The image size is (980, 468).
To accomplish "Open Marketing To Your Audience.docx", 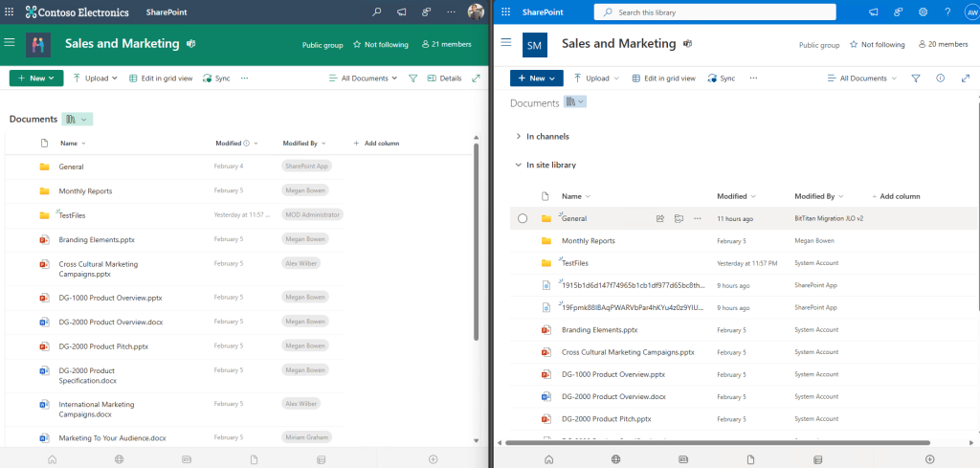I will coord(113,438).
